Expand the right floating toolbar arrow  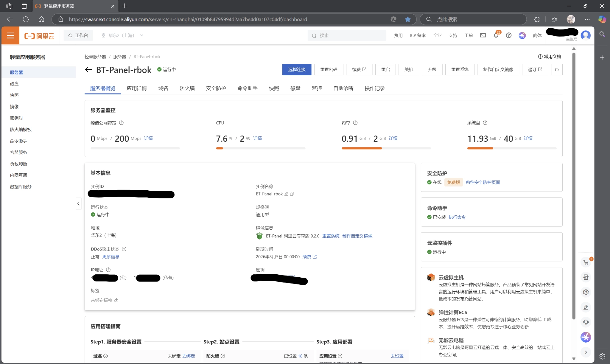(x=586, y=352)
